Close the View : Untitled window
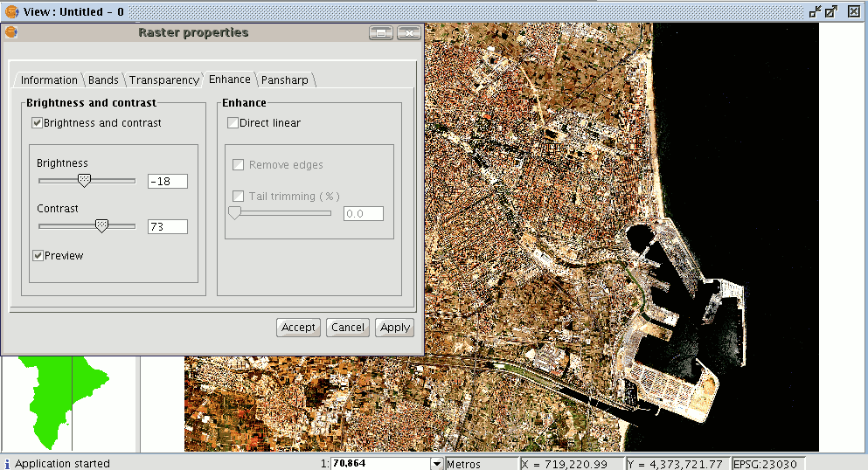 [x=850, y=12]
